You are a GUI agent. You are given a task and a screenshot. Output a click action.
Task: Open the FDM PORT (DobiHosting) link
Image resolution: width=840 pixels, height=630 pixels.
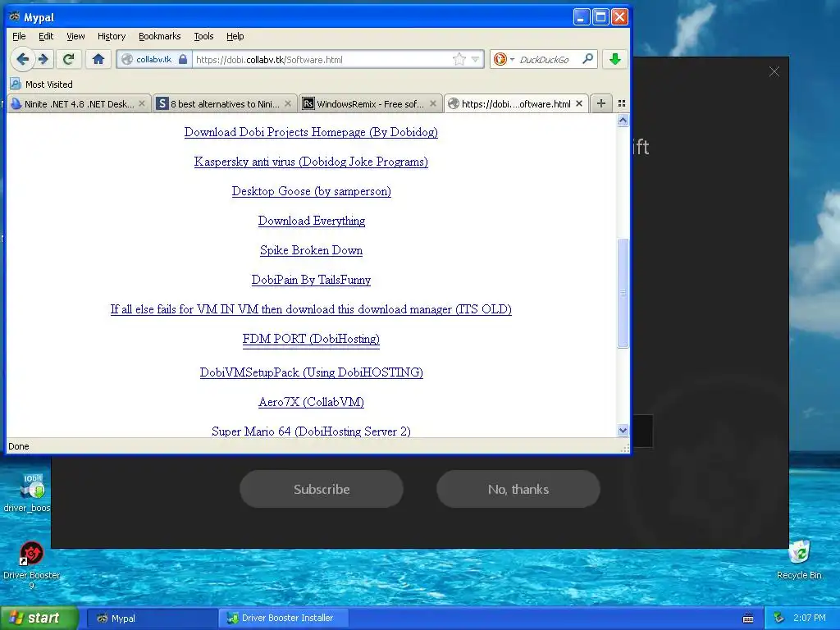coord(311,339)
